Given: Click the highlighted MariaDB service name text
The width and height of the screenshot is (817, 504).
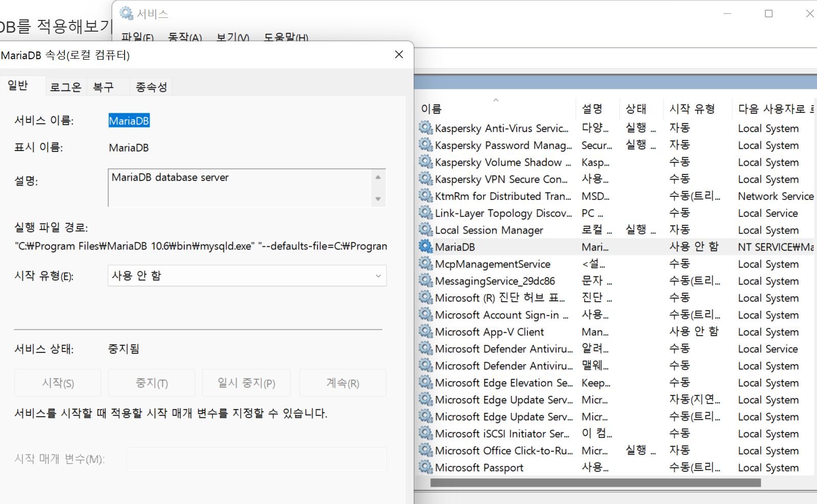Looking at the screenshot, I should (129, 121).
